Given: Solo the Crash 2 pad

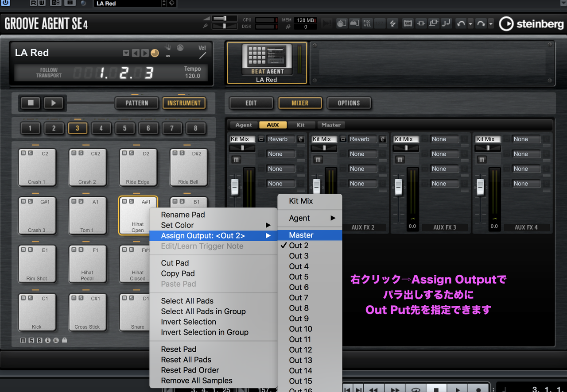Looking at the screenshot, I should [x=81, y=153].
